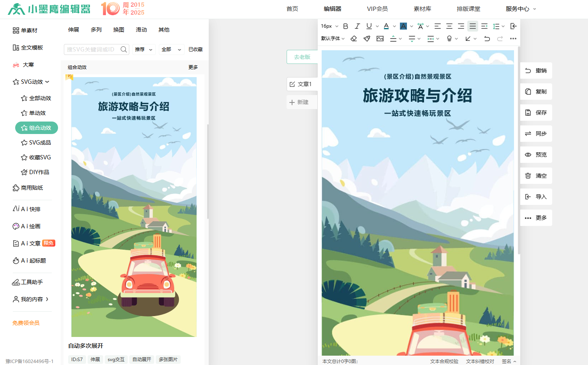Open the 默认字体 font family dropdown
The width and height of the screenshot is (588, 365).
(x=333, y=39)
